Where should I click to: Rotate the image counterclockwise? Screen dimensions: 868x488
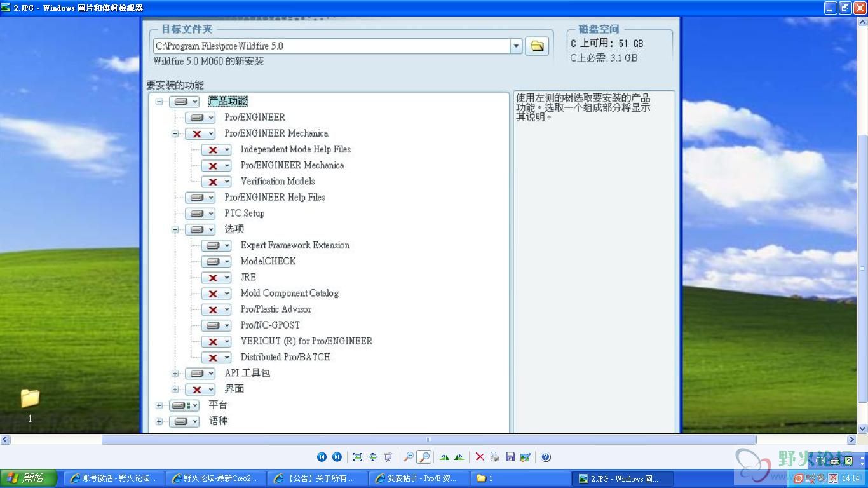click(459, 457)
